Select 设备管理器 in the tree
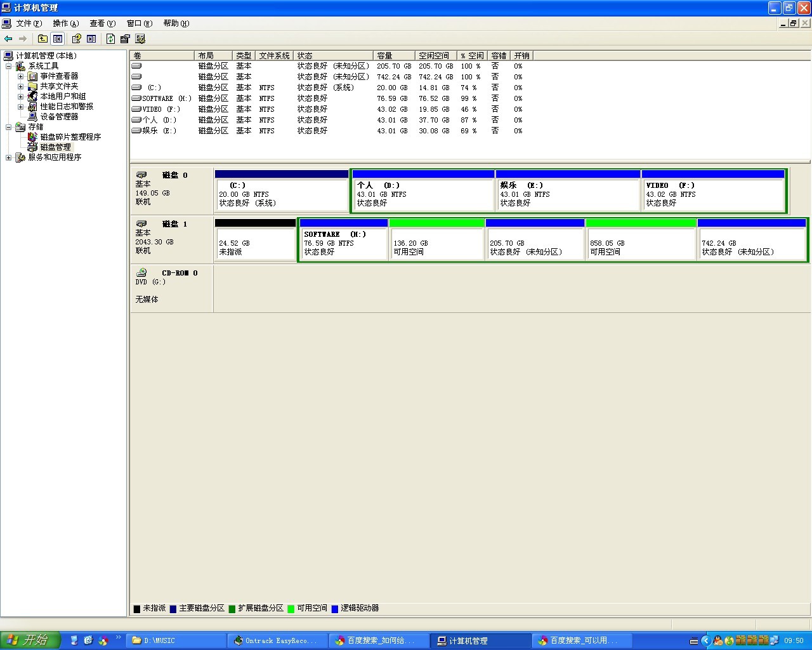The width and height of the screenshot is (812, 650). pos(59,117)
